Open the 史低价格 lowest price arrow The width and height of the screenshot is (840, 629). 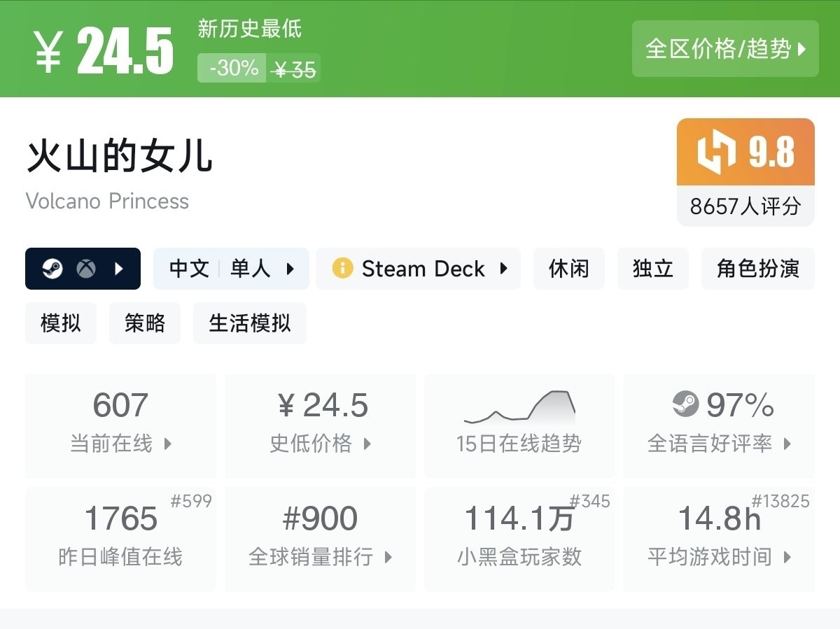(x=367, y=444)
